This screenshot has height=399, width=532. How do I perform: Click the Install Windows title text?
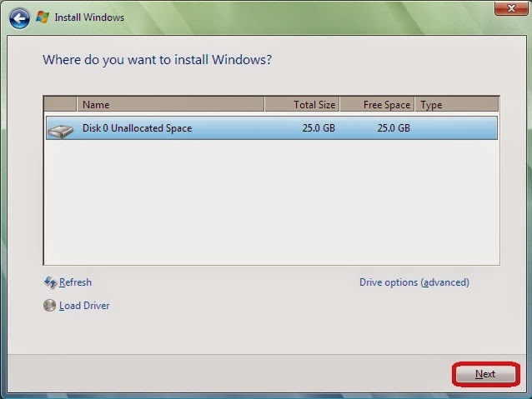click(x=89, y=17)
